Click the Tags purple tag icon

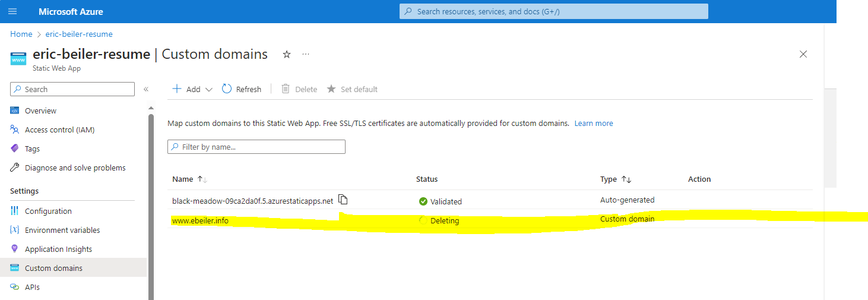tap(15, 149)
